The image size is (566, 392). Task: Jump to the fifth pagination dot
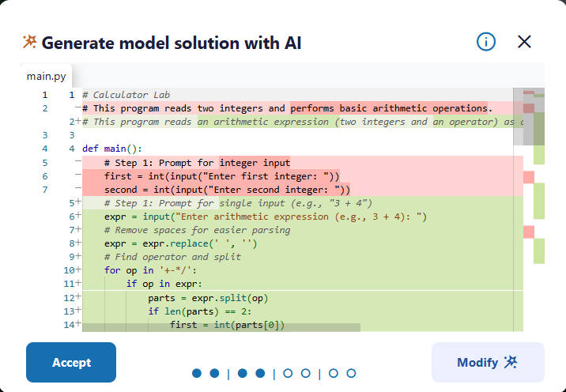[x=288, y=373]
